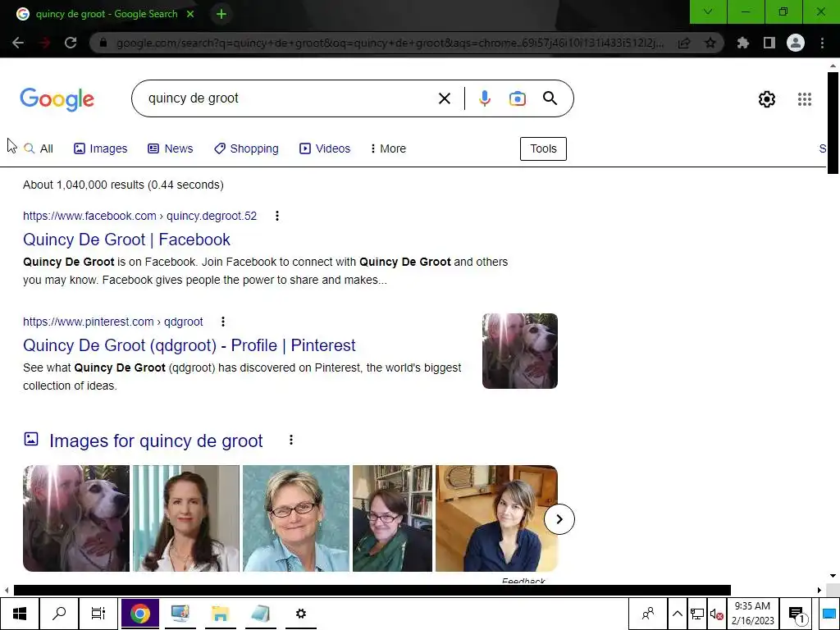Open File Explorer from the taskbar
The image size is (840, 630).
point(220,614)
